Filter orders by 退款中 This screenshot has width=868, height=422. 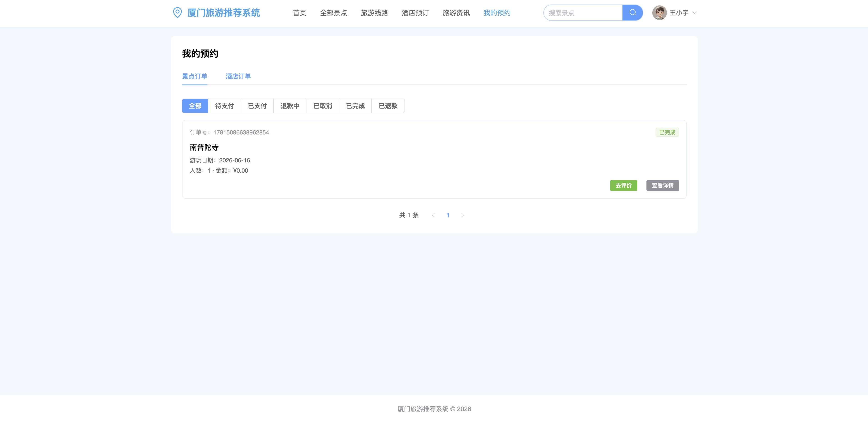[290, 106]
